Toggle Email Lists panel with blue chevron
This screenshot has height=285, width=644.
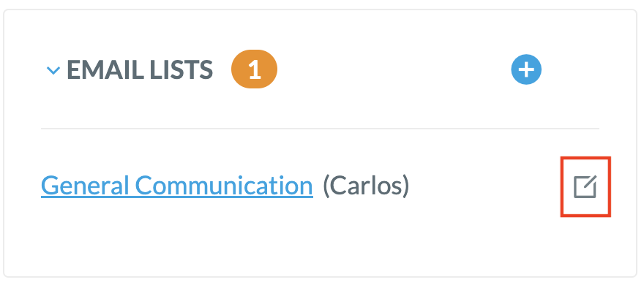point(53,71)
